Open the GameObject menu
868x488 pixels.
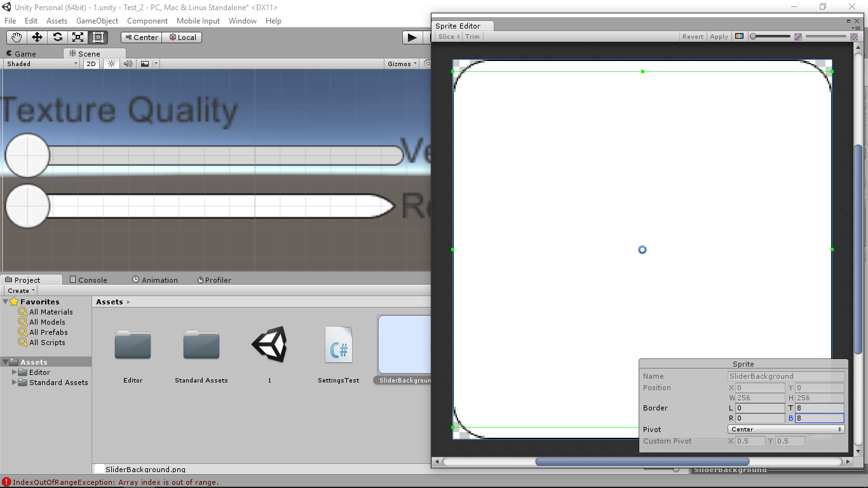[x=97, y=21]
